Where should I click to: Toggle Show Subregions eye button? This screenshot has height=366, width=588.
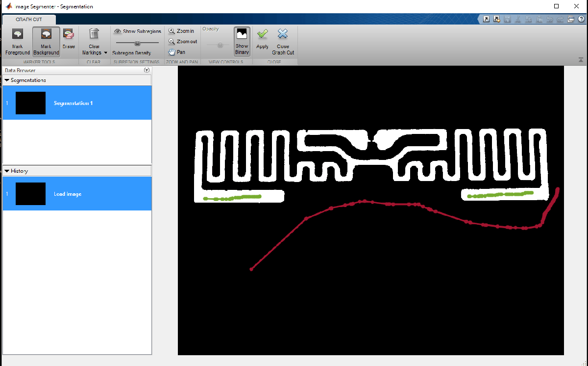137,31
